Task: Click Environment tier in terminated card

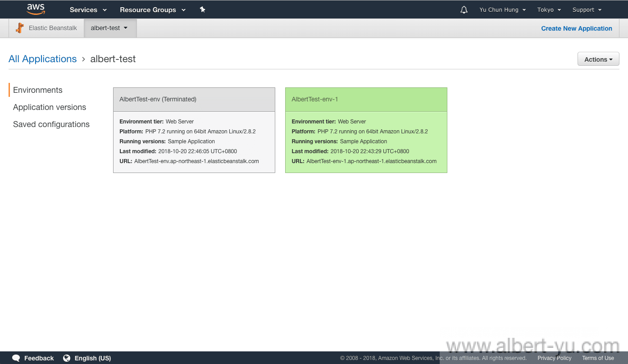Action: tap(156, 122)
